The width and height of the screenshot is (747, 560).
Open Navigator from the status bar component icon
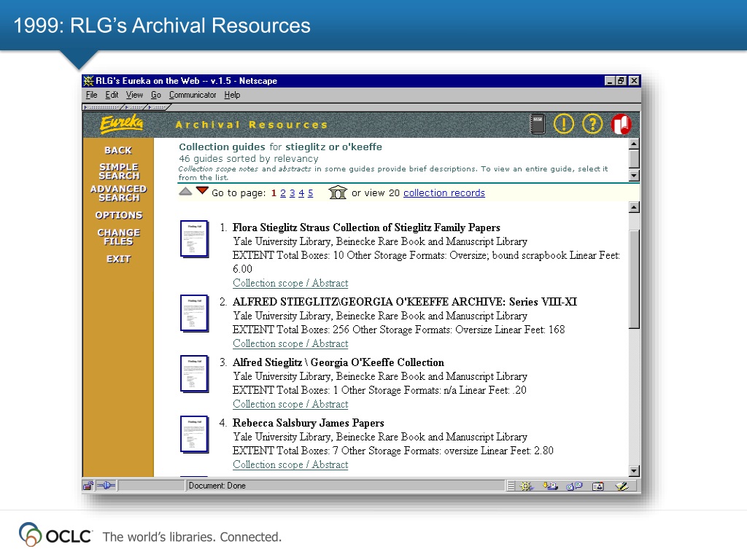527,486
